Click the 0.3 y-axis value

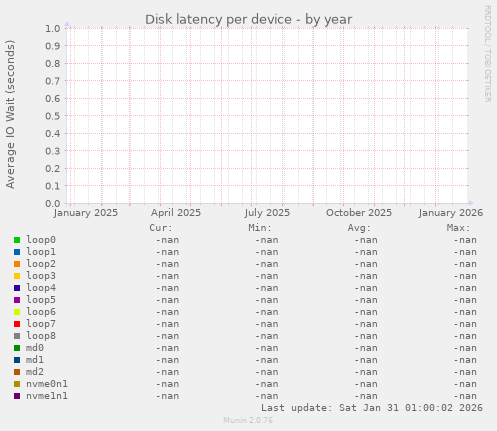click(53, 151)
